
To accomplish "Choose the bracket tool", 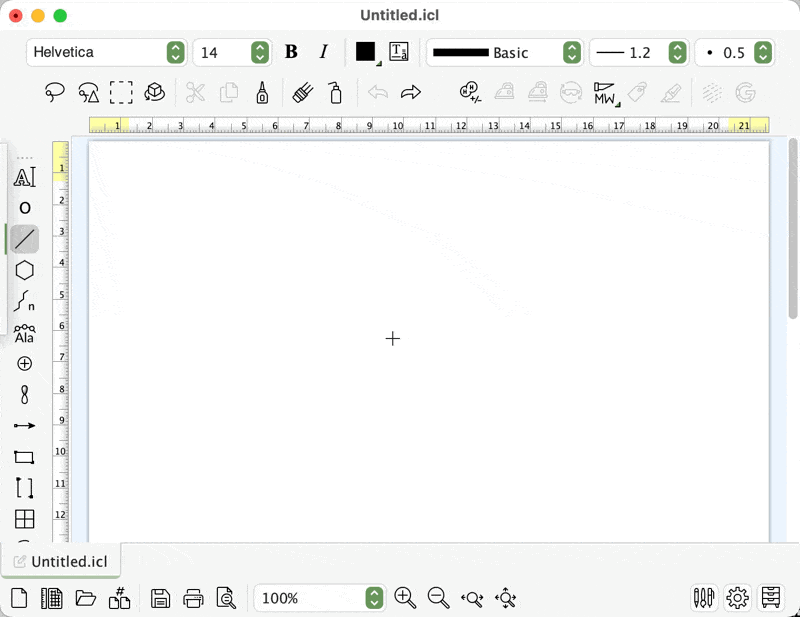I will coord(25,488).
